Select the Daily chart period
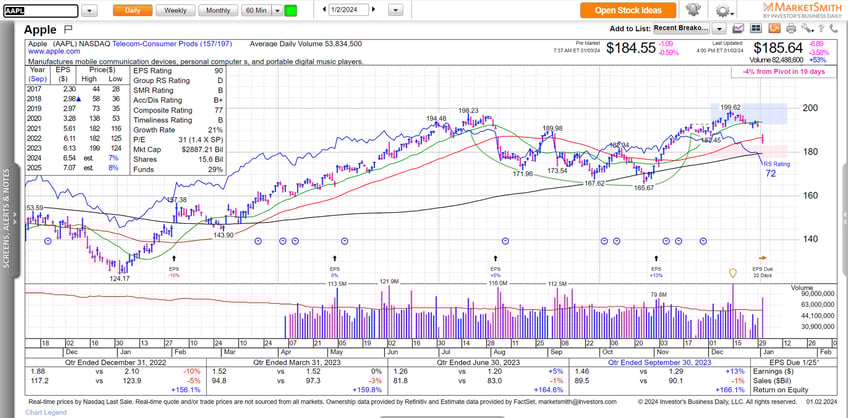This screenshot has height=418, width=848. 132,10
